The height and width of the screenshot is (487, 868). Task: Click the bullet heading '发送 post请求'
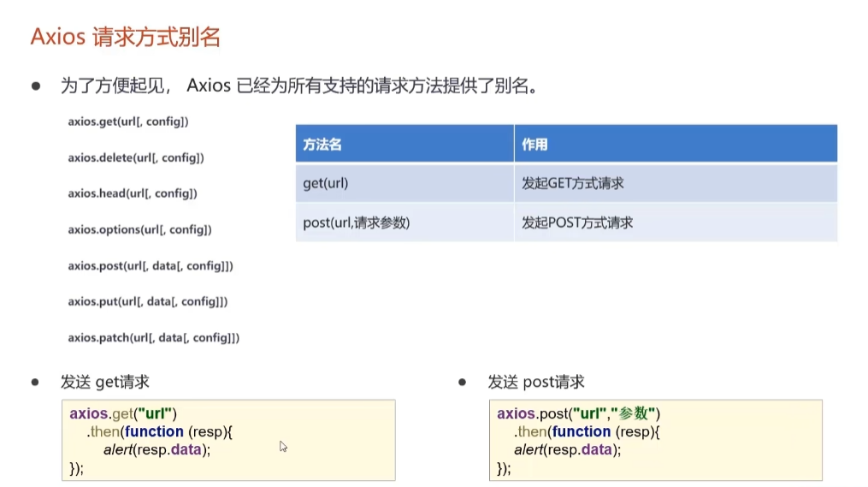(536, 382)
